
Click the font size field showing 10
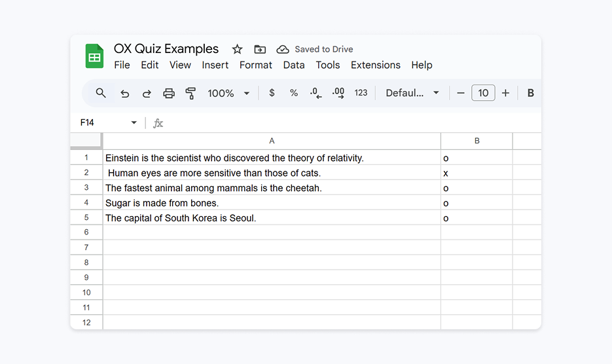tap(483, 93)
